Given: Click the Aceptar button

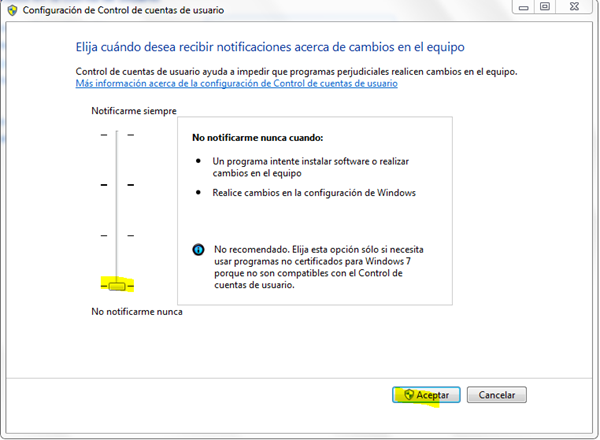Looking at the screenshot, I should (426, 395).
